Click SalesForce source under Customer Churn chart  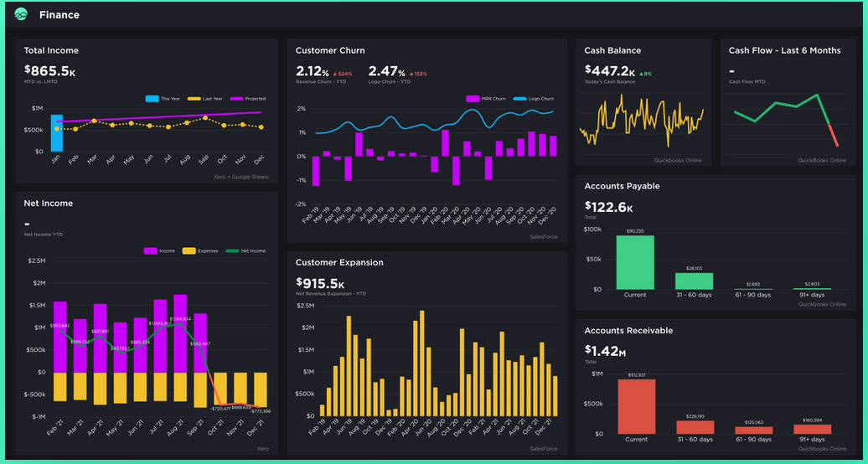(544, 236)
